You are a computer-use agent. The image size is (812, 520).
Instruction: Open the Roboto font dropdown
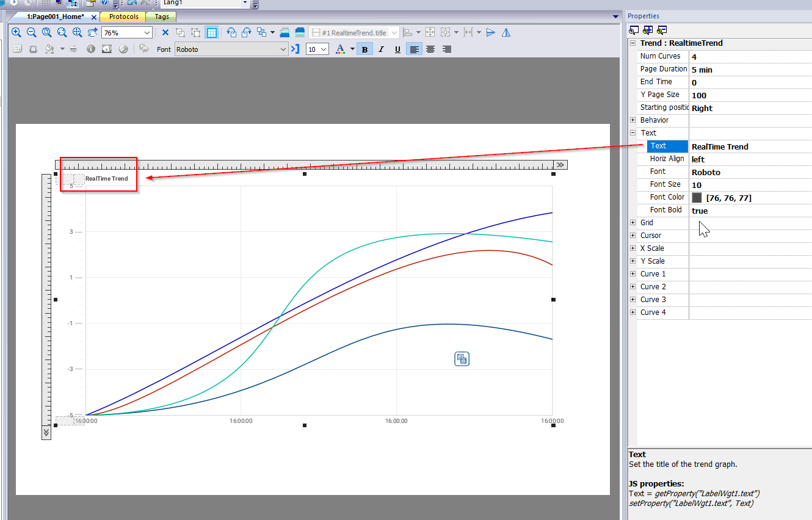(x=283, y=49)
